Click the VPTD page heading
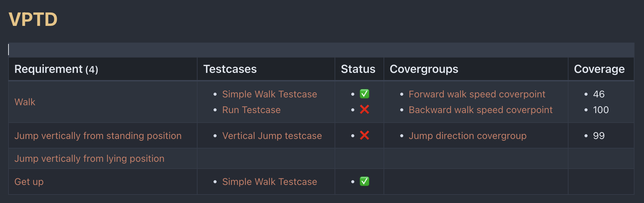 [33, 19]
